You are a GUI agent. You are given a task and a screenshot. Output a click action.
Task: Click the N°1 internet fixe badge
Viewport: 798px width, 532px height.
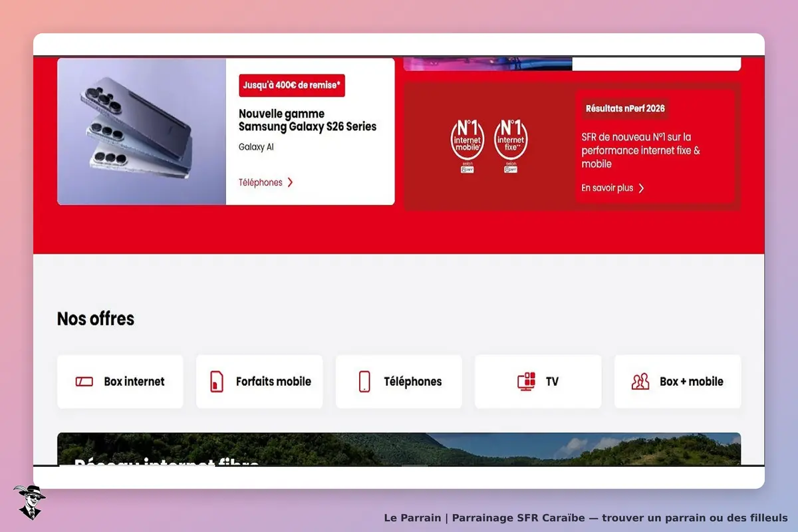point(511,145)
